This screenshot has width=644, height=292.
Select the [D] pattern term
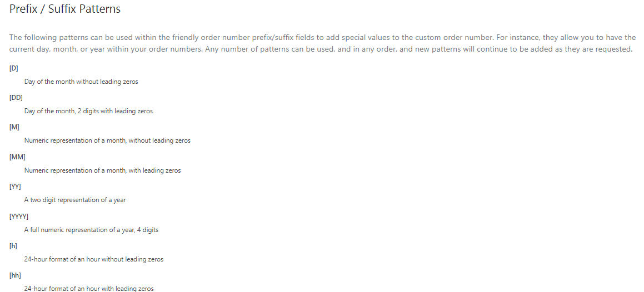[14, 68]
